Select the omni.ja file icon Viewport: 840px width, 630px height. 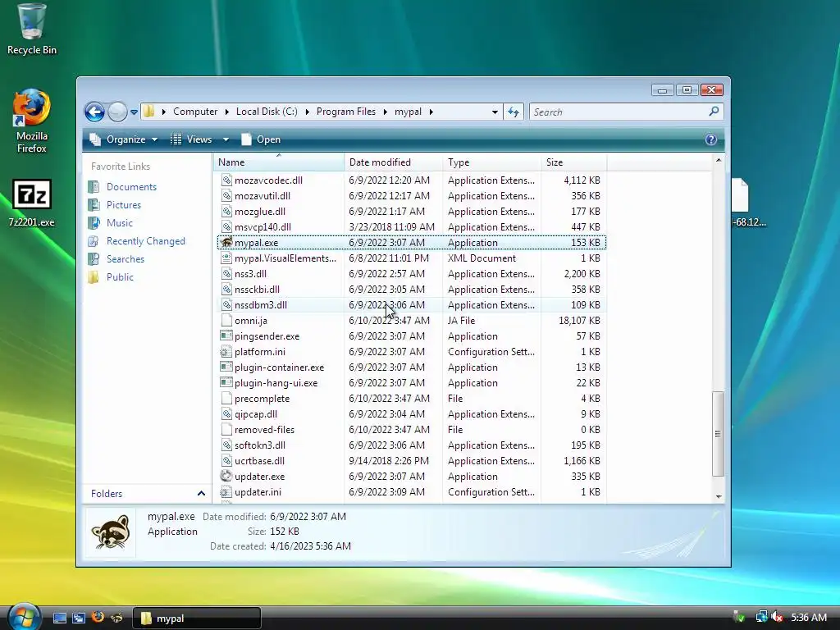click(226, 321)
